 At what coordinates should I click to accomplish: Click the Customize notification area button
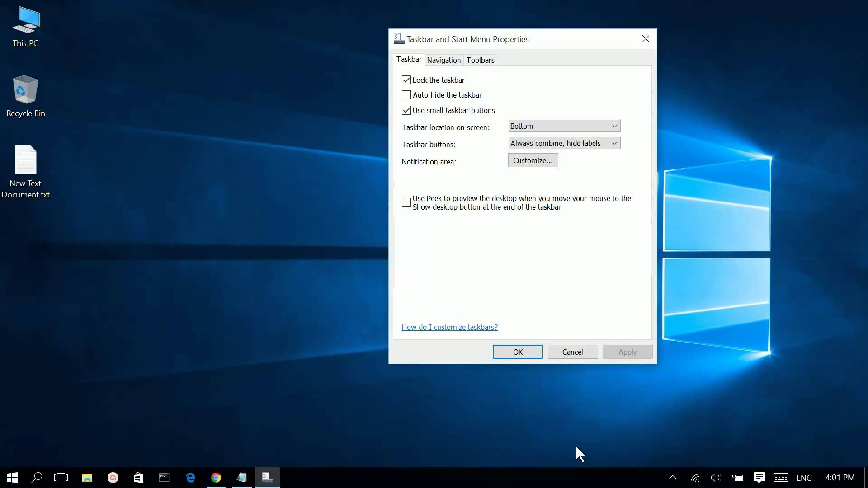pos(533,160)
